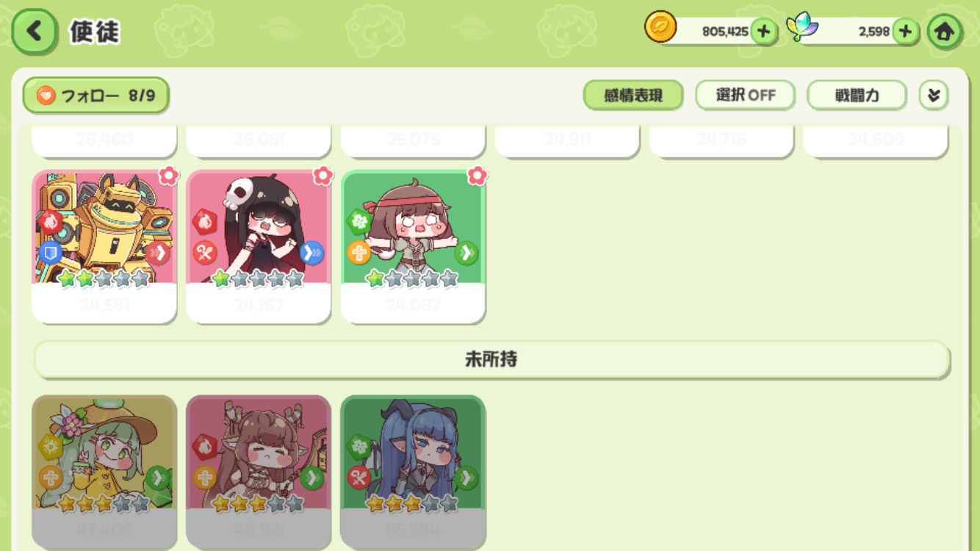Add gold coins with the plus icon
The height and width of the screenshot is (551, 980).
coord(764,32)
